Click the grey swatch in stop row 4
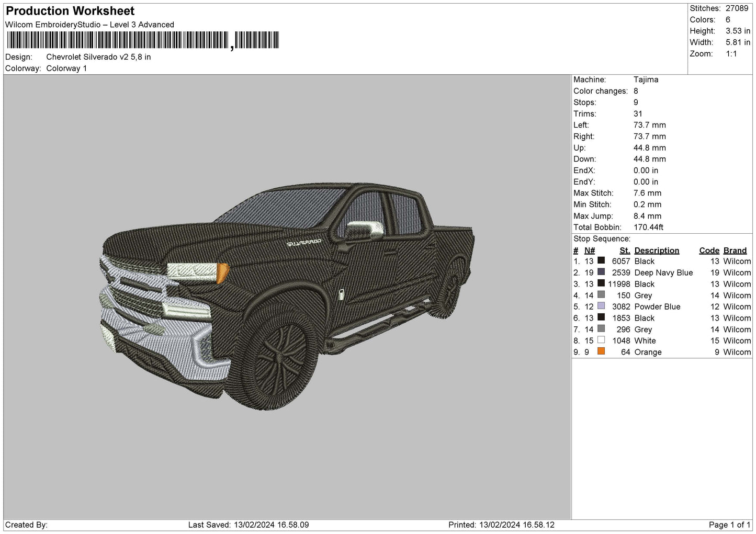 (601, 295)
